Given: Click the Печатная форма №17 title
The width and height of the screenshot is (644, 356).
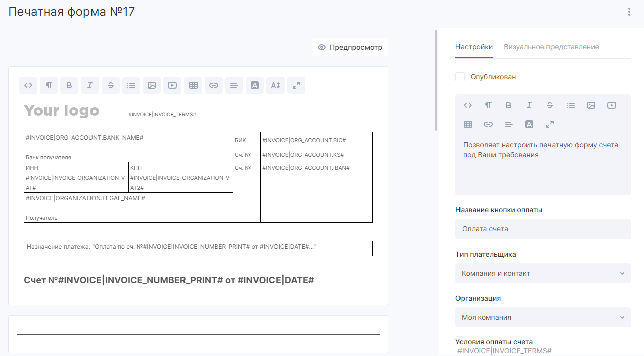Looking at the screenshot, I should 71,11.
